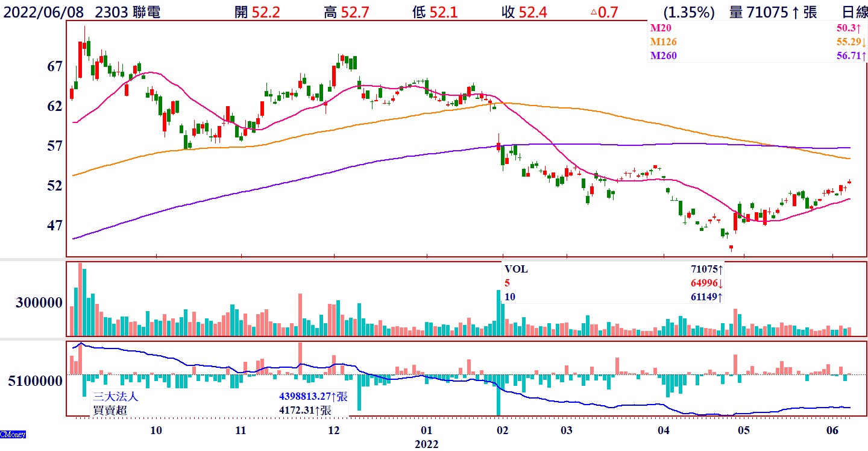Select the 2303 聯電 stock name
868x451 pixels.
pyautogui.click(x=128, y=12)
